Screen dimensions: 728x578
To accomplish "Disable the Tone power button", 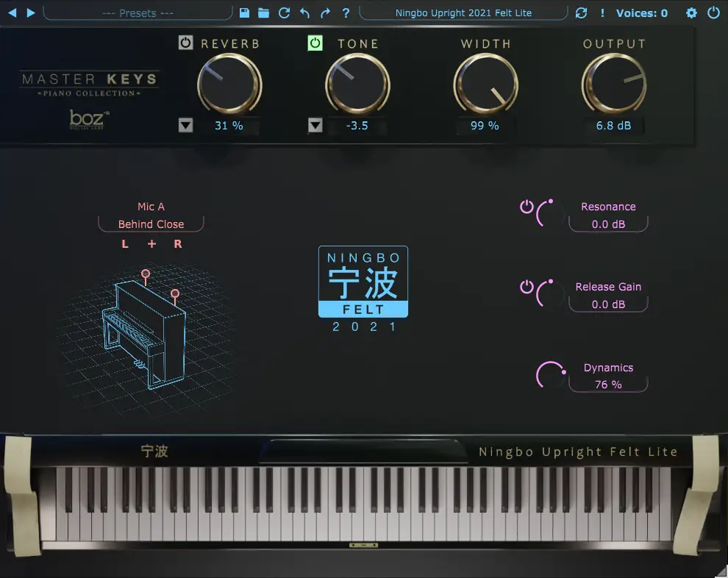I will (315, 43).
